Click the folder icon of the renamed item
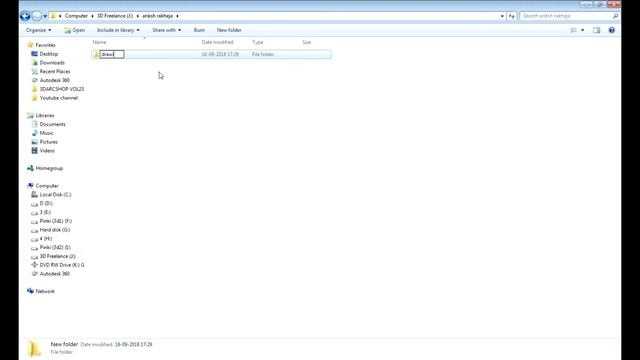The height and width of the screenshot is (360, 640). coord(96,54)
